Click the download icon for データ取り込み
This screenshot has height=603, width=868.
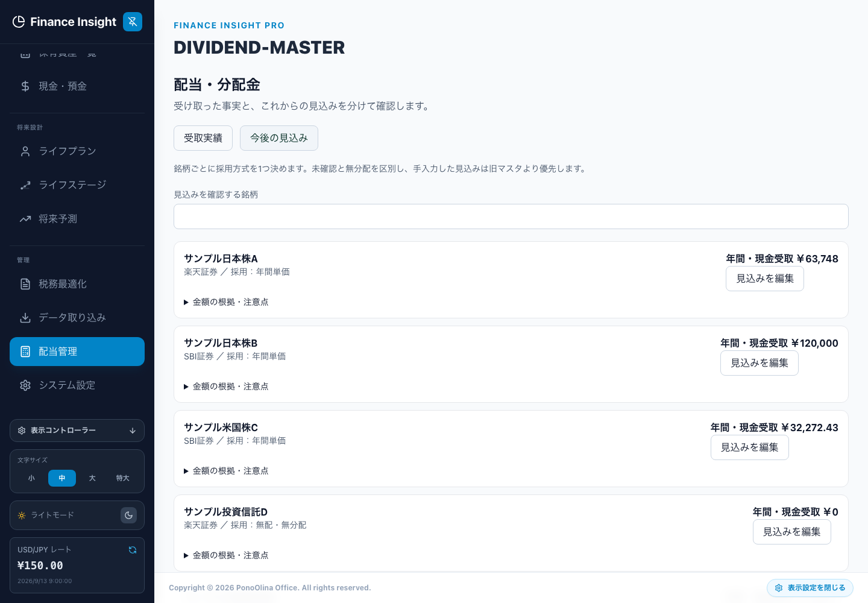[25, 318]
